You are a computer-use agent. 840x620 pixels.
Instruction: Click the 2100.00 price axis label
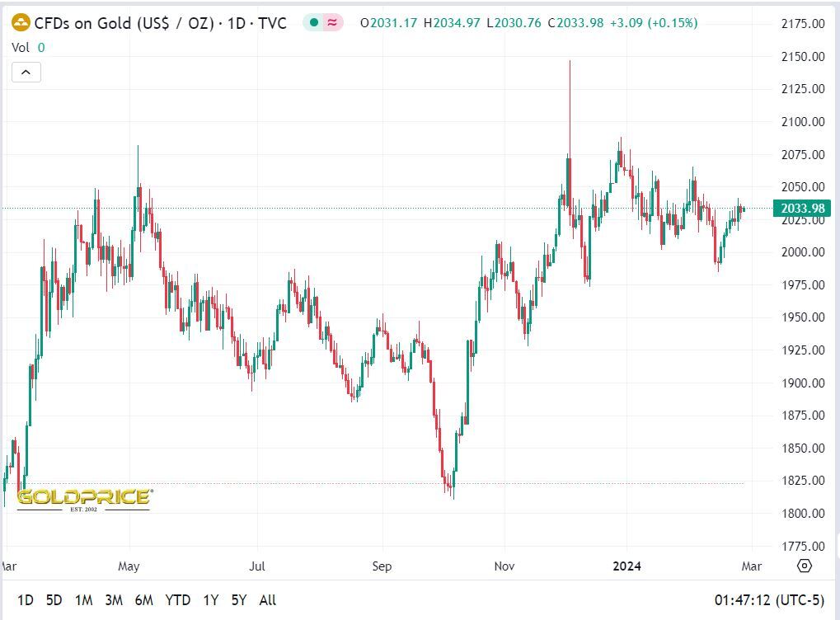(803, 122)
